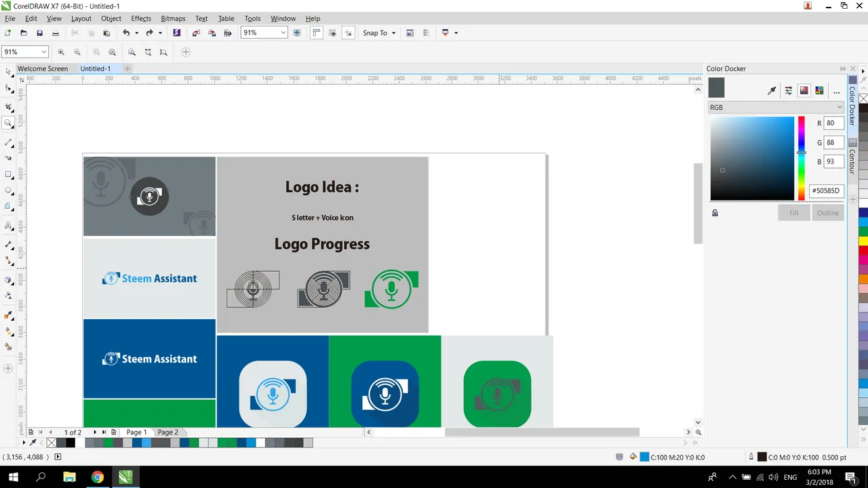868x488 pixels.
Task: Click the Open file icon
Action: (x=24, y=33)
